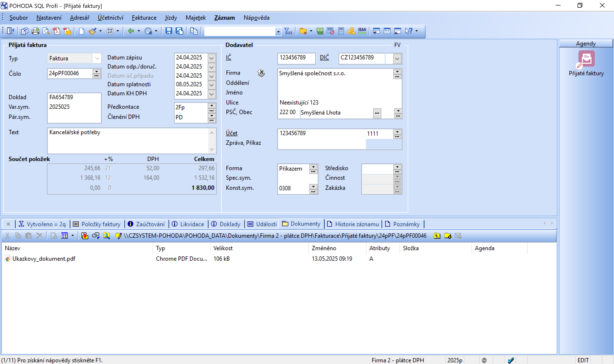Image resolution: width=614 pixels, height=364 pixels.
Task: Click the save (floppy disk) toolbar icon
Action: click(168, 31)
